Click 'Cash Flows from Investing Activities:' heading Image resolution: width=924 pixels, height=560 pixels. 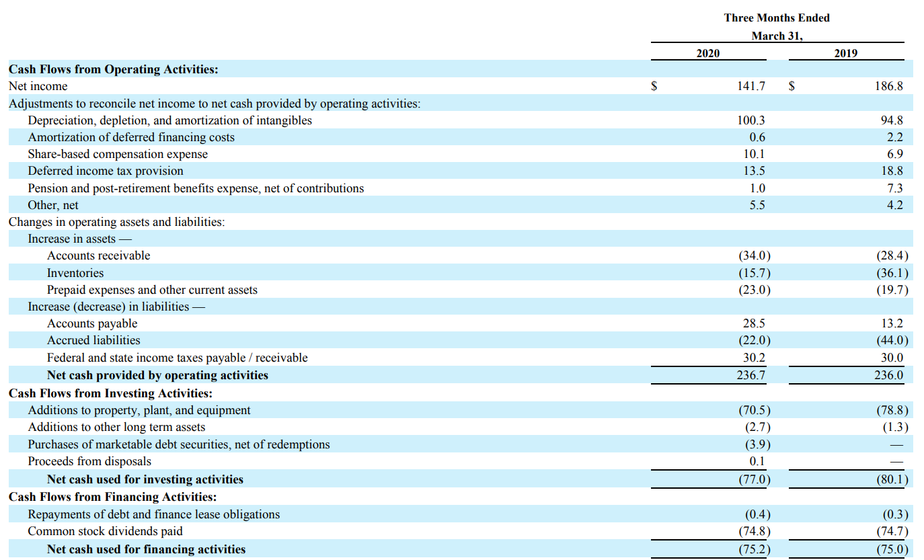click(110, 393)
